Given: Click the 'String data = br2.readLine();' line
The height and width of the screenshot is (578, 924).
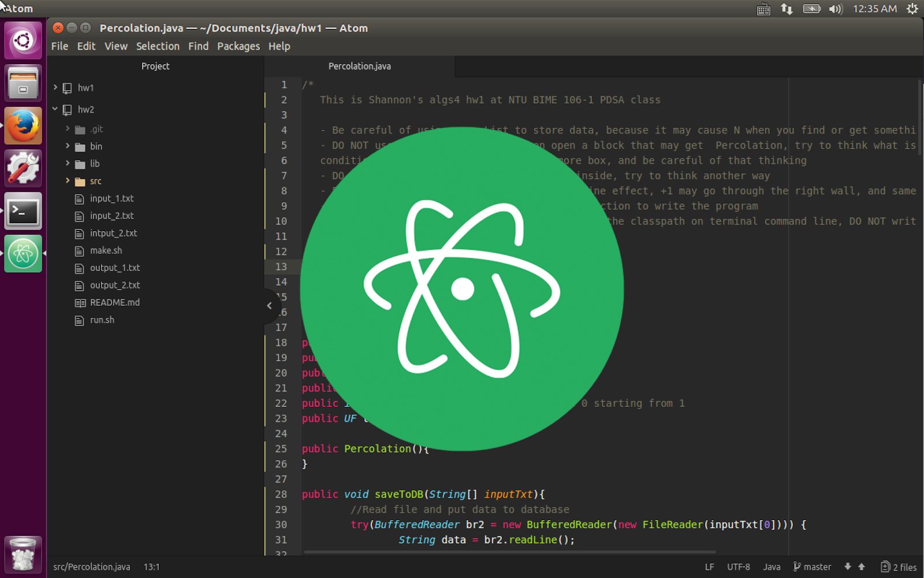Looking at the screenshot, I should click(x=487, y=540).
